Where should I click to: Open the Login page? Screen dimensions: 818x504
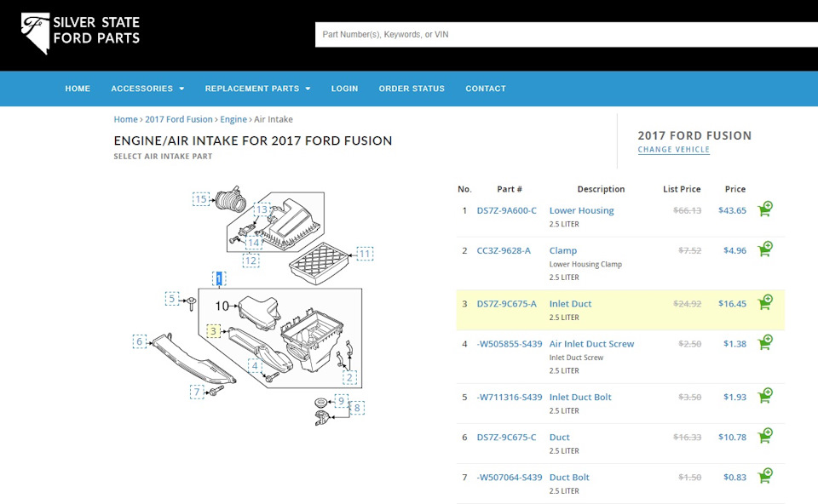tap(345, 89)
